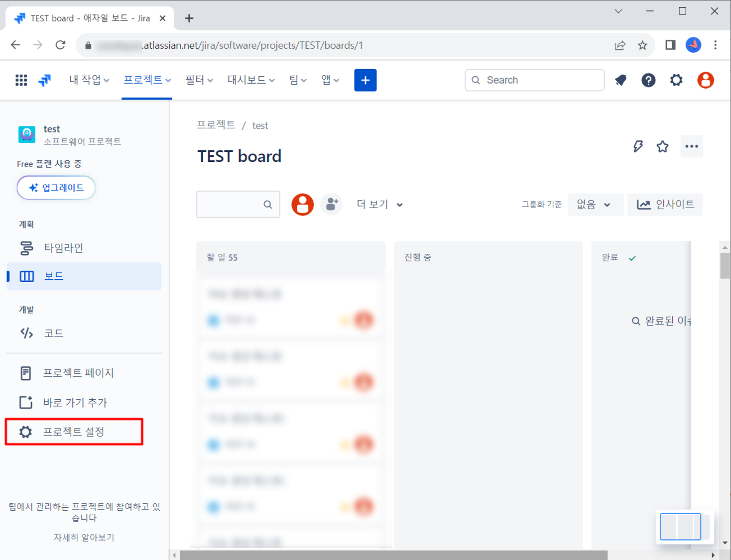This screenshot has width=731, height=560.
Task: Open Jira settings gear in top bar
Action: 676,80
